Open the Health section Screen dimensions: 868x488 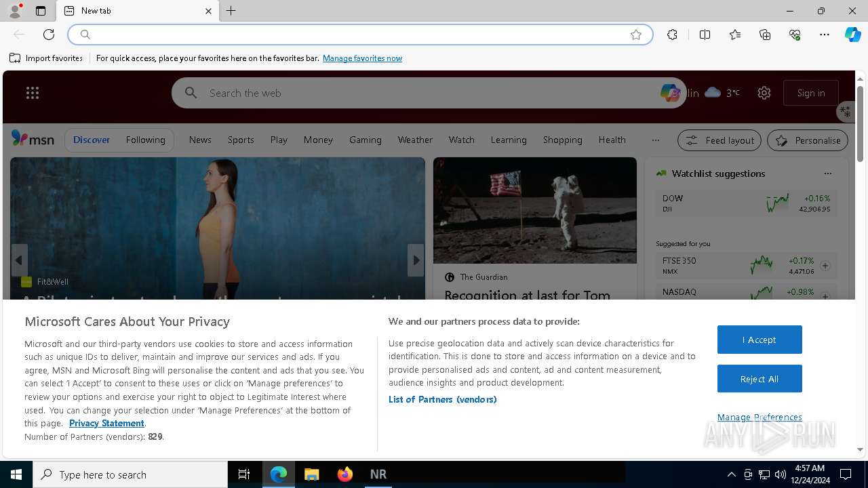(x=612, y=140)
